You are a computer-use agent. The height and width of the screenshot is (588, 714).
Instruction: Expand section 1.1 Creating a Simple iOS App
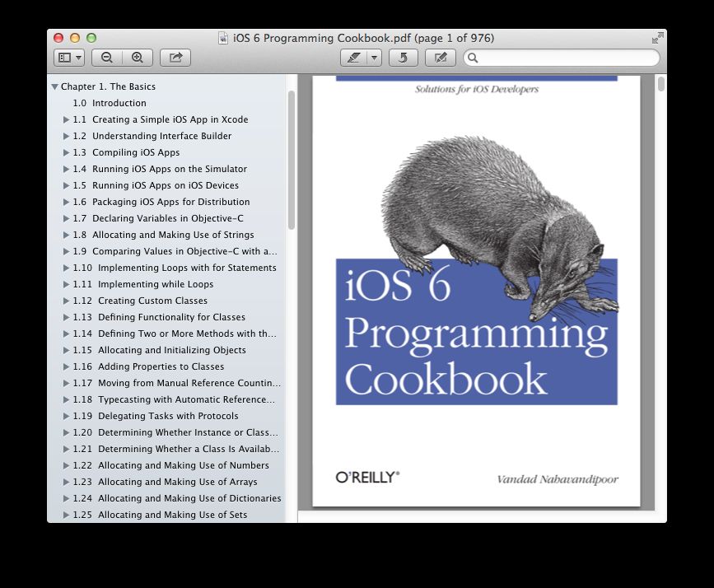click(67, 119)
